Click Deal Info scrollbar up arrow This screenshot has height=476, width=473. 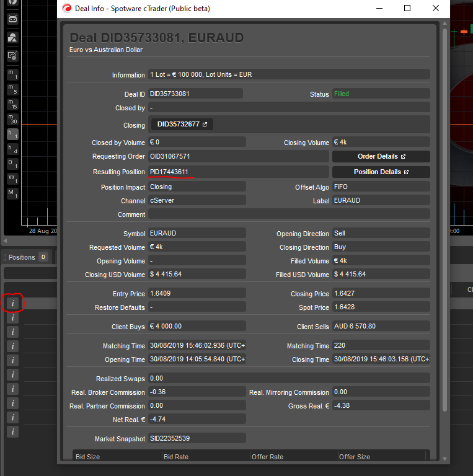(x=444, y=24)
